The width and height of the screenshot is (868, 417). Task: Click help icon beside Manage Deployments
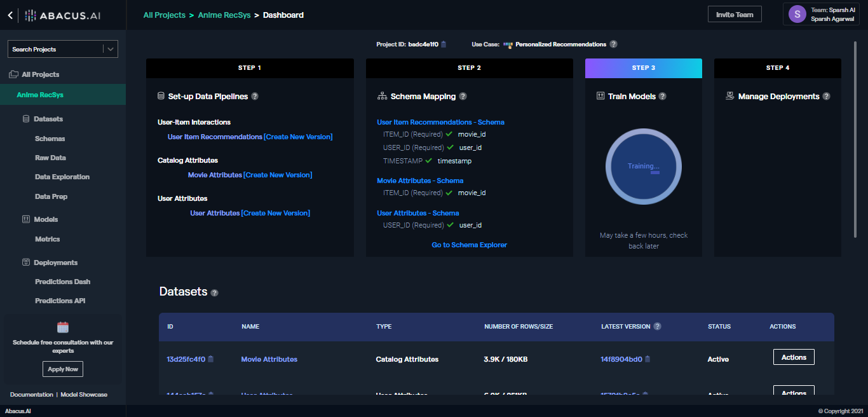point(826,97)
